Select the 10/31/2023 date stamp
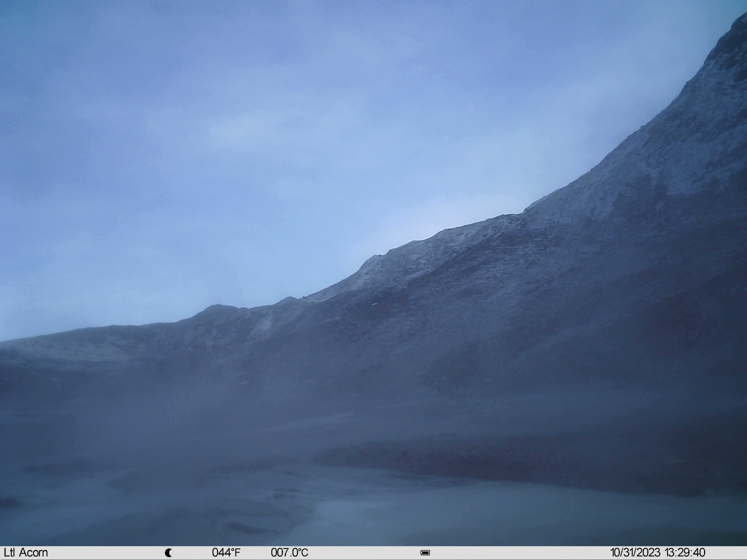 click(635, 553)
